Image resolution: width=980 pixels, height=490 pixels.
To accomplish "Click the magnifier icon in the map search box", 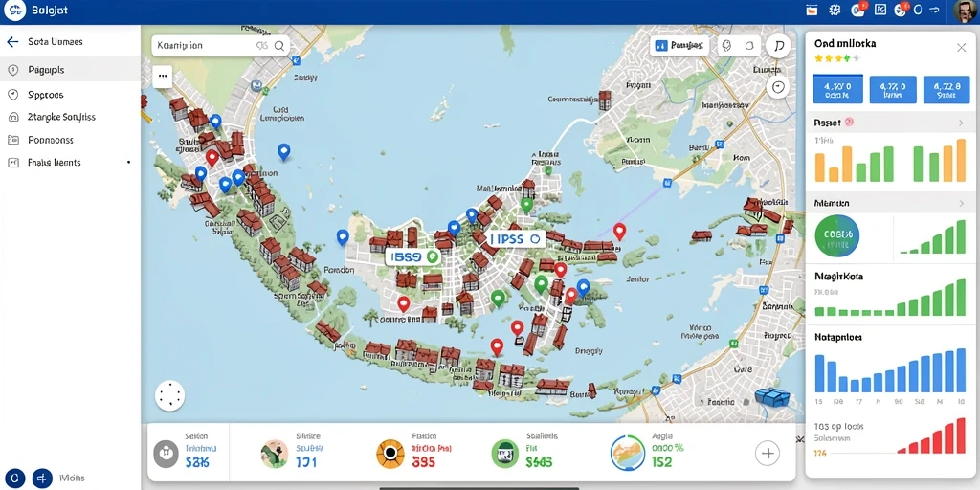I will (279, 46).
